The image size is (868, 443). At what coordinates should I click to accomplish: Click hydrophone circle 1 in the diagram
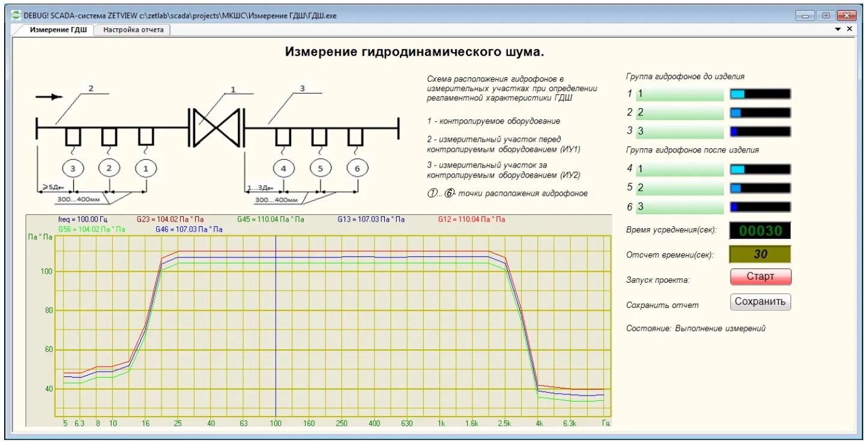(145, 169)
